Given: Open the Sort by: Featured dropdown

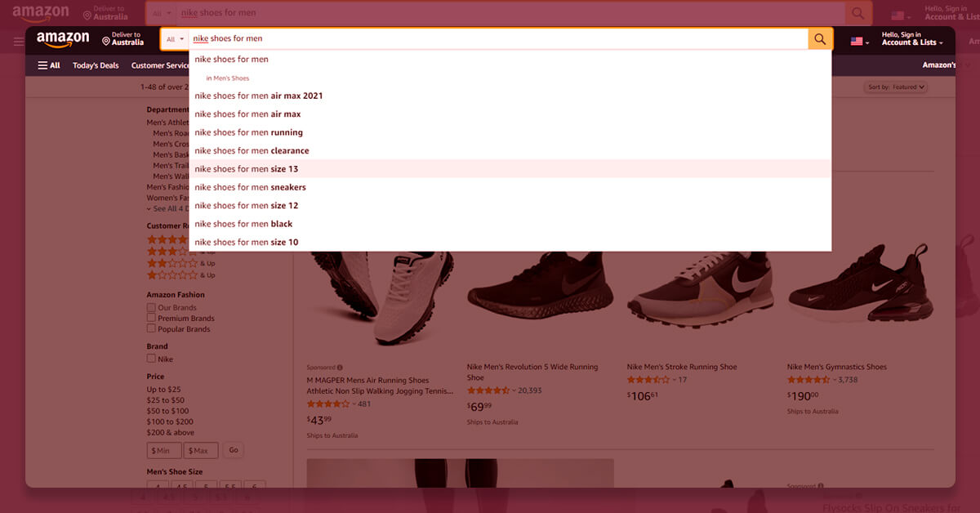Looking at the screenshot, I should pos(895,87).
